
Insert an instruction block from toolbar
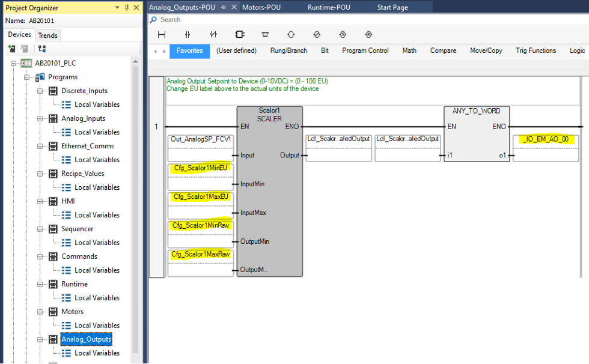pos(239,34)
